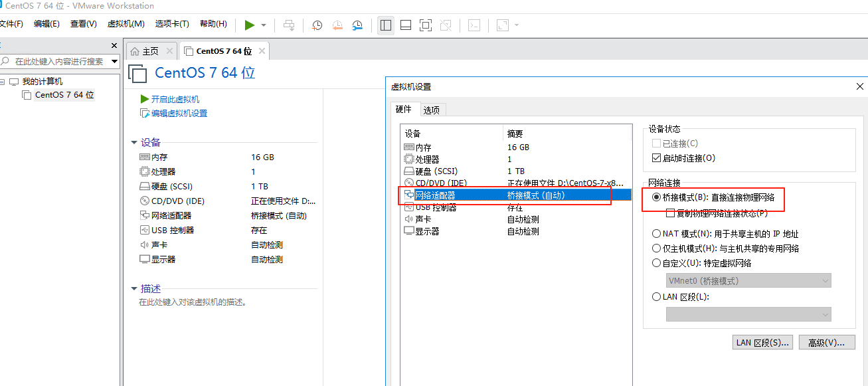Open Manage Snapshots via the wrench-clock icon
Screen dimensions: 868x386
pos(357,25)
